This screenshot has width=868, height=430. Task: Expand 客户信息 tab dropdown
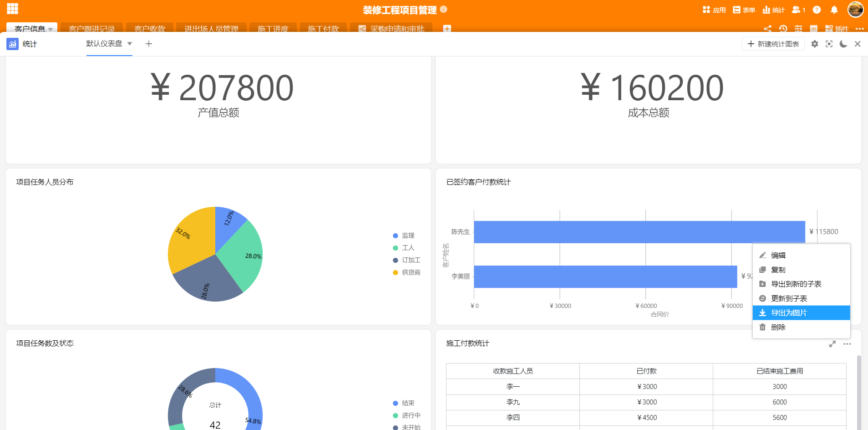51,29
